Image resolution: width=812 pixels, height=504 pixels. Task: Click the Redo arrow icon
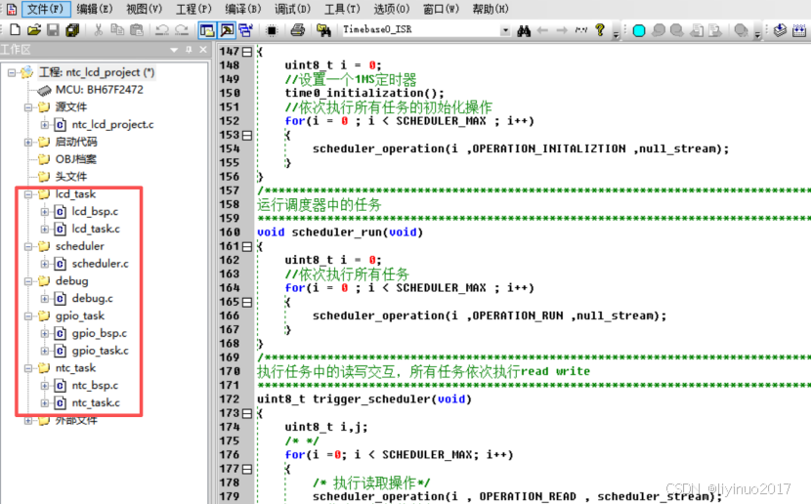(x=181, y=30)
